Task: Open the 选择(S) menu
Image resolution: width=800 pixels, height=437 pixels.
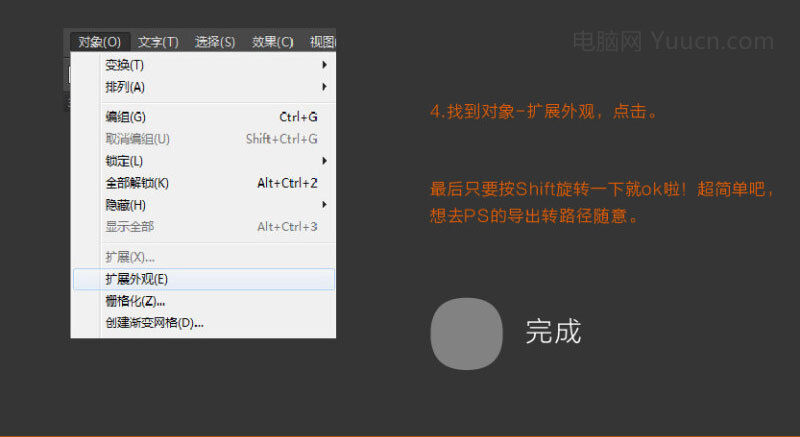Action: (215, 42)
